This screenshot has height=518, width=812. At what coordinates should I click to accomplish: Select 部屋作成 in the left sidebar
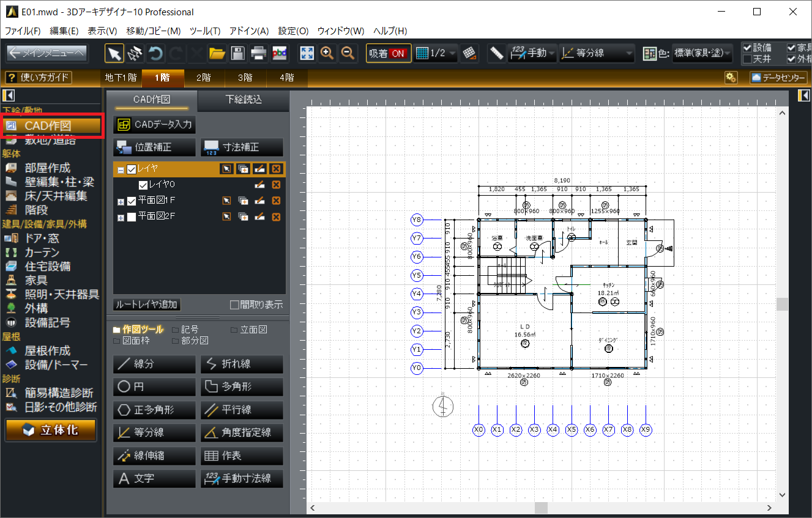[47, 168]
